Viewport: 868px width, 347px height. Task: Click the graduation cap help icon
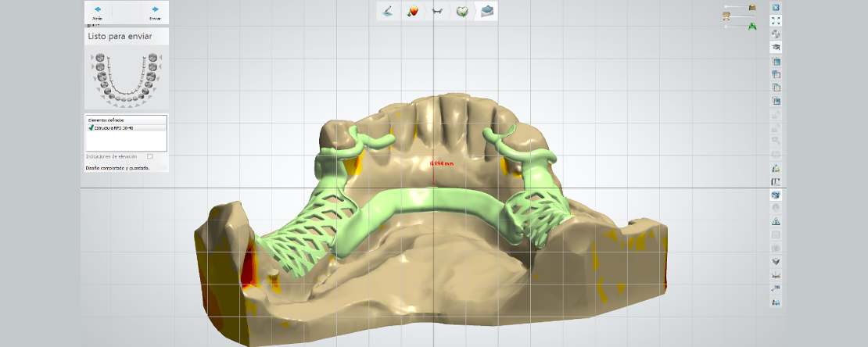[776, 48]
